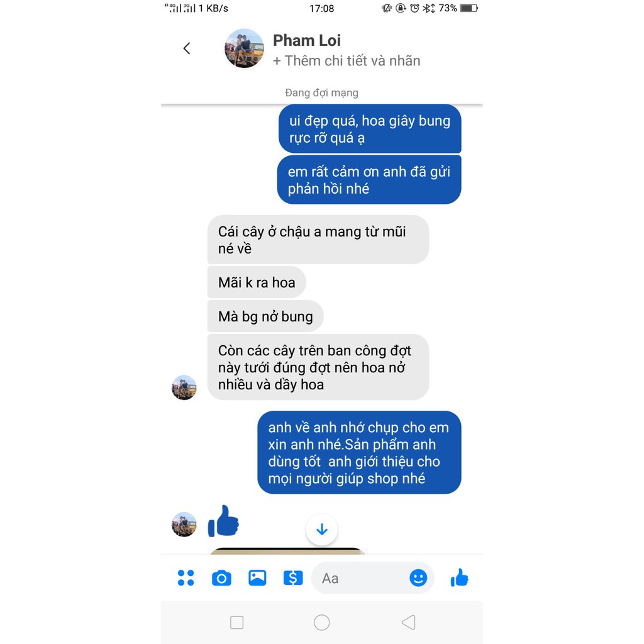Tap the Android recent apps square button
The image size is (644, 644).
pyautogui.click(x=236, y=622)
